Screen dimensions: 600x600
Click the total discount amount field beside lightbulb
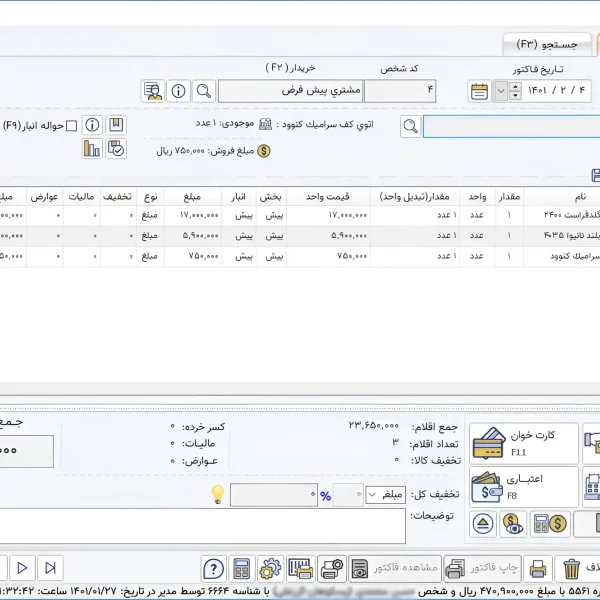274,495
